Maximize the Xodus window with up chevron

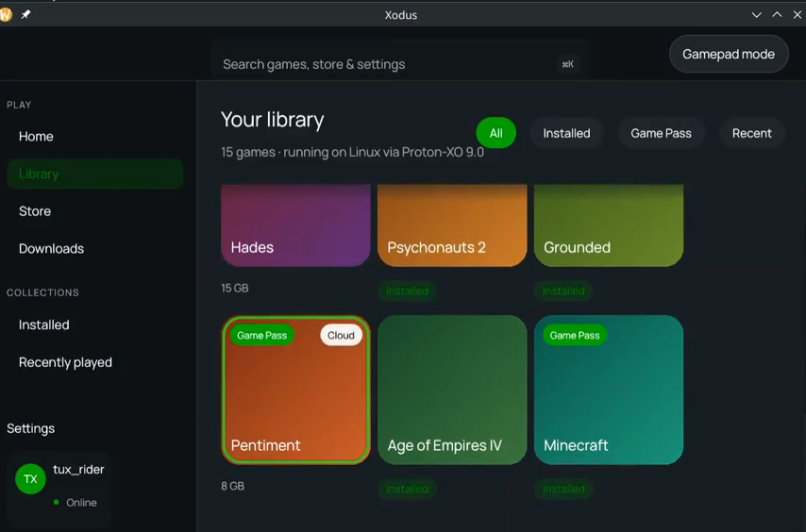778,15
